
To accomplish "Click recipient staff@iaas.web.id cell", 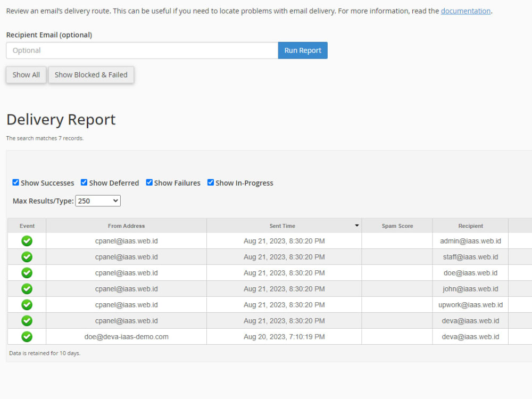I will pos(471,257).
